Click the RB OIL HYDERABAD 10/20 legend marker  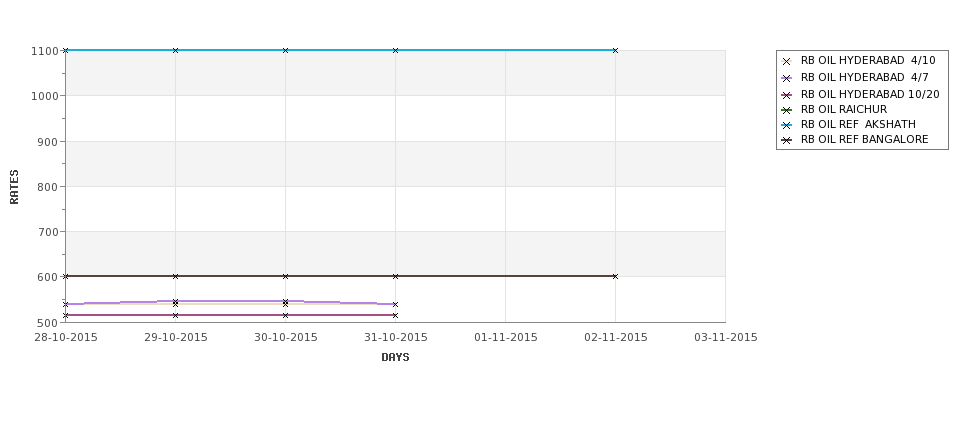coord(787,95)
